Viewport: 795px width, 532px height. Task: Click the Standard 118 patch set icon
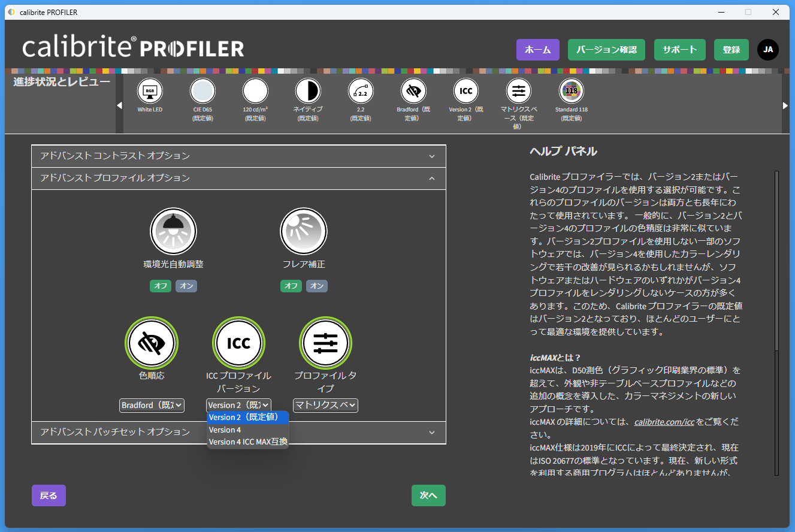[x=572, y=91]
